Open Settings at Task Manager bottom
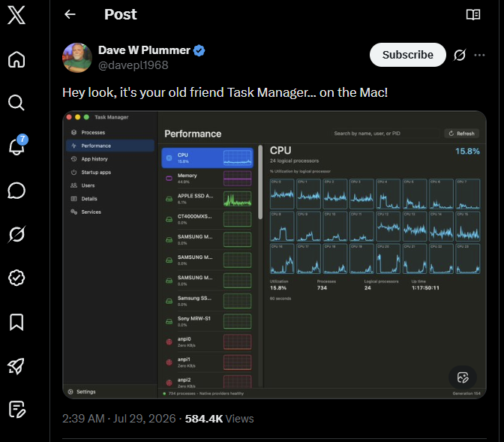 [82, 392]
